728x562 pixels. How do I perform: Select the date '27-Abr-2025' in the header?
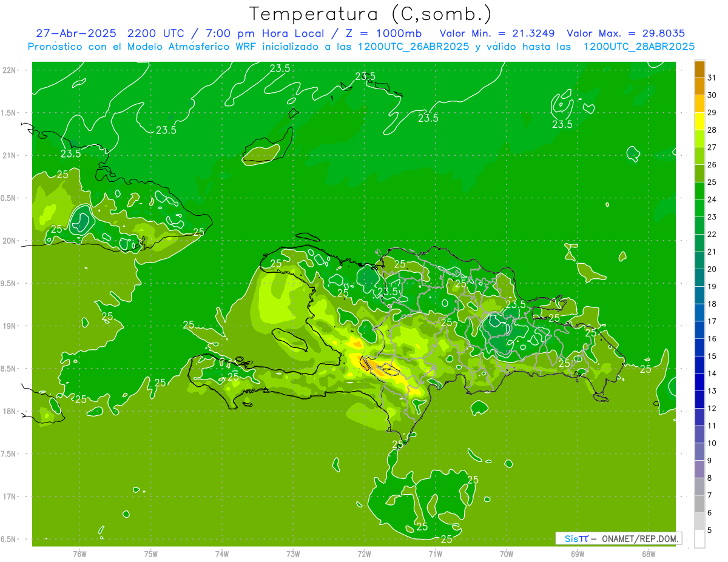[x=76, y=33]
